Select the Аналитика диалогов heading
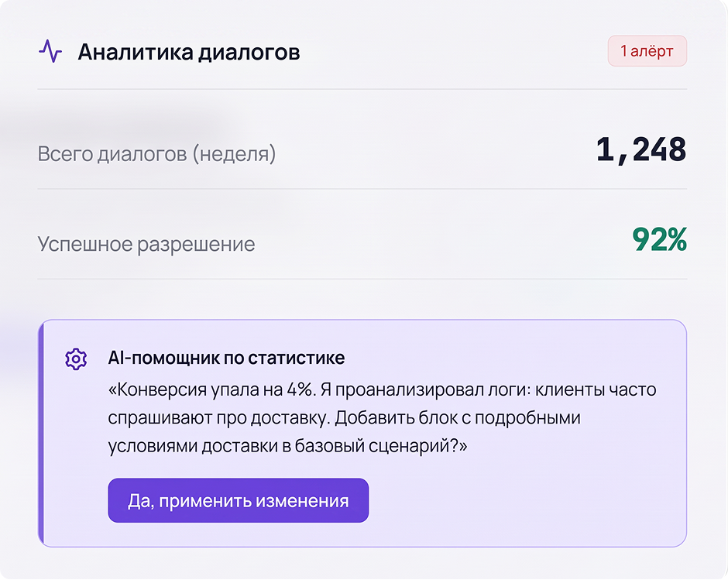 coord(189,52)
